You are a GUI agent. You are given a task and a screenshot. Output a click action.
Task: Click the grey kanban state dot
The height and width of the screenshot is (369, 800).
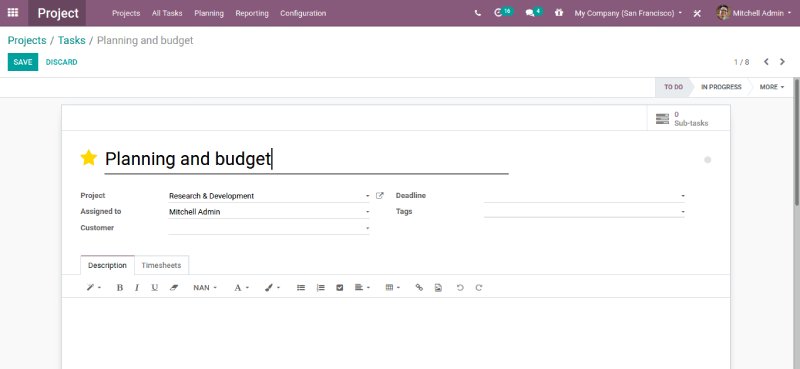tap(707, 160)
